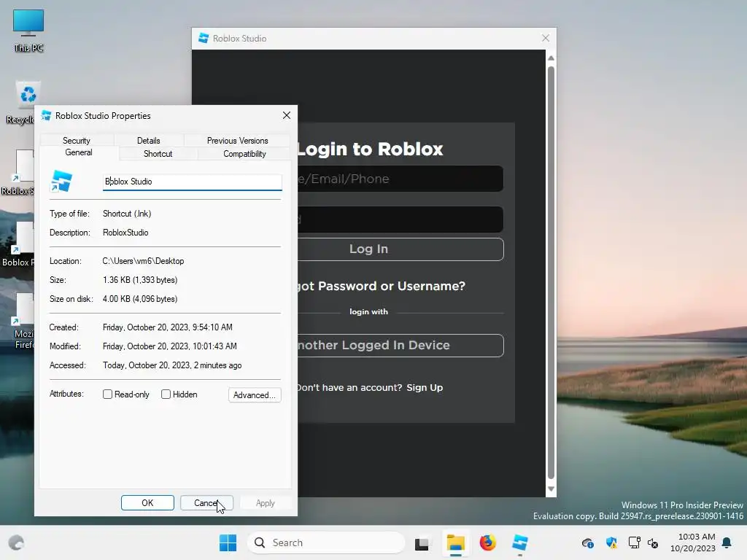
Task: Click file name field in Properties
Action: tap(193, 182)
